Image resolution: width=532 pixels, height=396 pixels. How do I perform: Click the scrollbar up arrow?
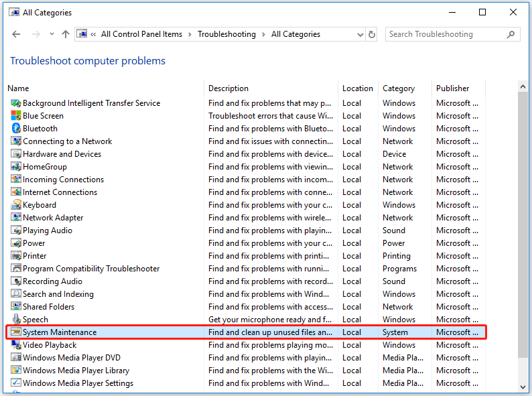(523, 86)
